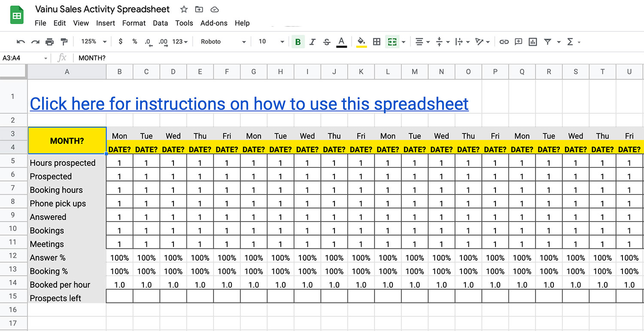This screenshot has height=331, width=644.
Task: Open the Borders tool
Action: 377,41
